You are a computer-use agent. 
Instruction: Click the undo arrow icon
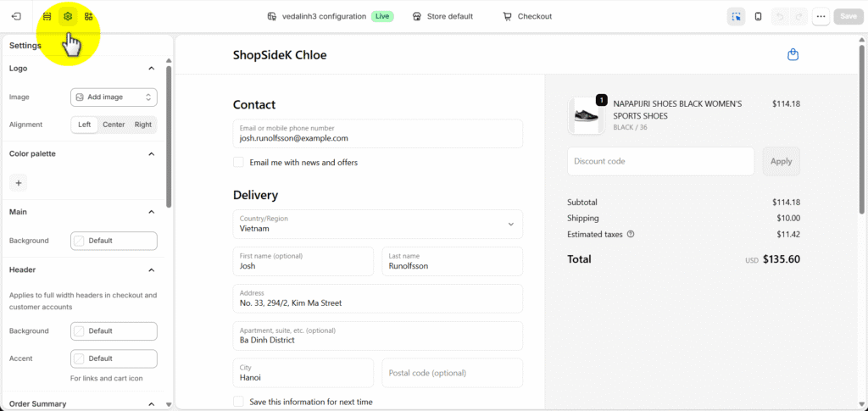click(x=780, y=17)
